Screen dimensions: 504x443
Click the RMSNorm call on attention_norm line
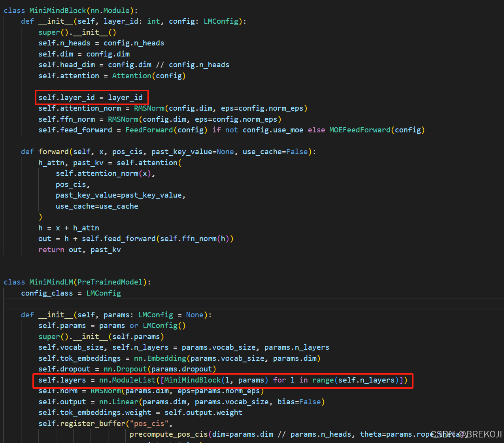tap(149, 108)
